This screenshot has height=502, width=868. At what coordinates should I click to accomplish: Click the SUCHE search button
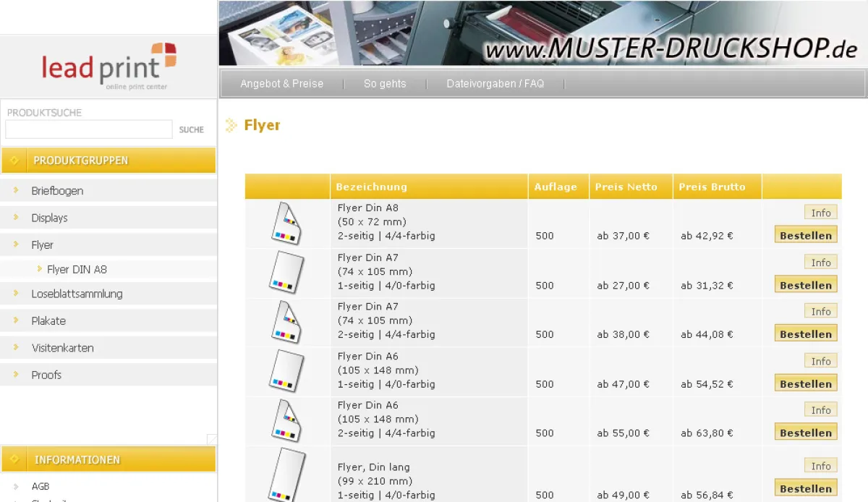click(192, 129)
